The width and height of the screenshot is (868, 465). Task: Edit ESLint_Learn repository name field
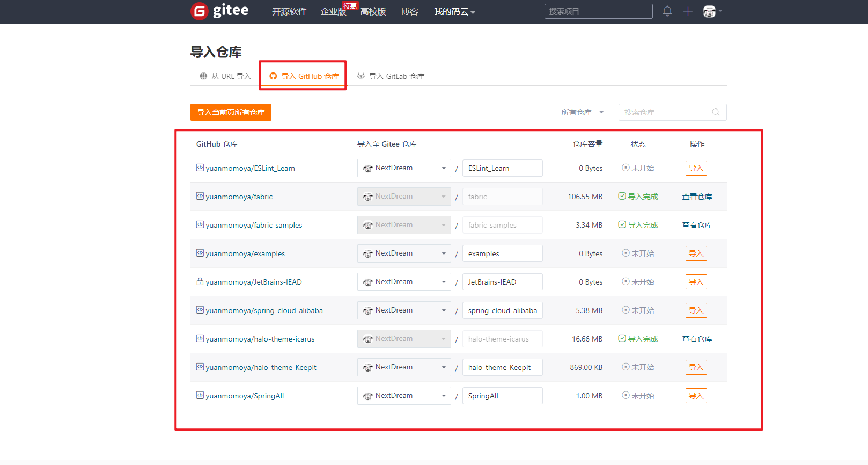[x=503, y=168]
